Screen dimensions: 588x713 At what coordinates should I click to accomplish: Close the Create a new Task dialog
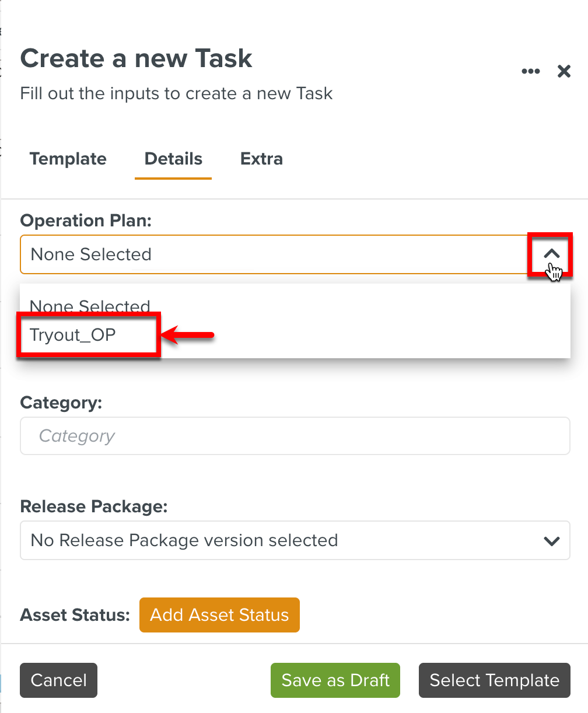(563, 71)
